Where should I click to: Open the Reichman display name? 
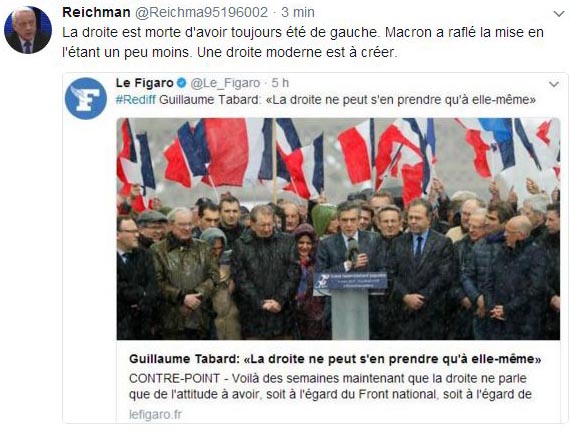click(96, 12)
